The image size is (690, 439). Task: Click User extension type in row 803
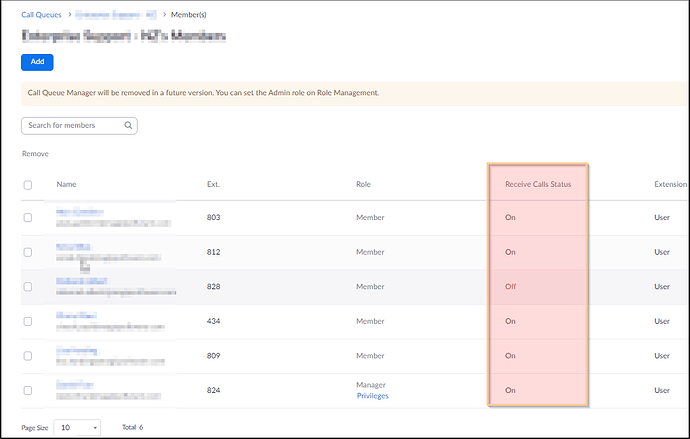pyautogui.click(x=662, y=217)
